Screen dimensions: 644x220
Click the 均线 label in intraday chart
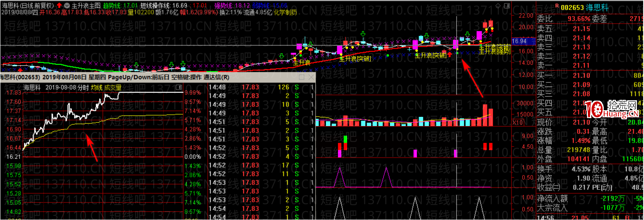(x=96, y=87)
